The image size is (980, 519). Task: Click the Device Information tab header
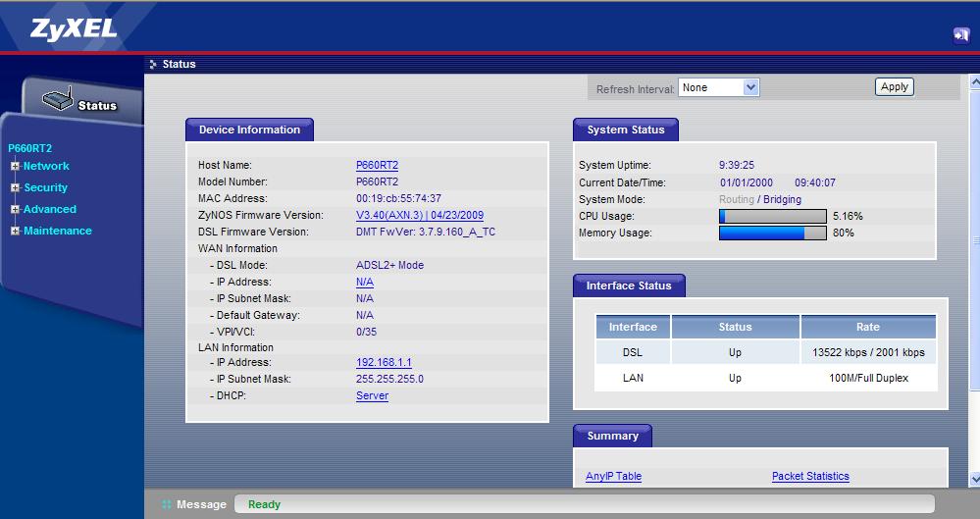coord(249,130)
